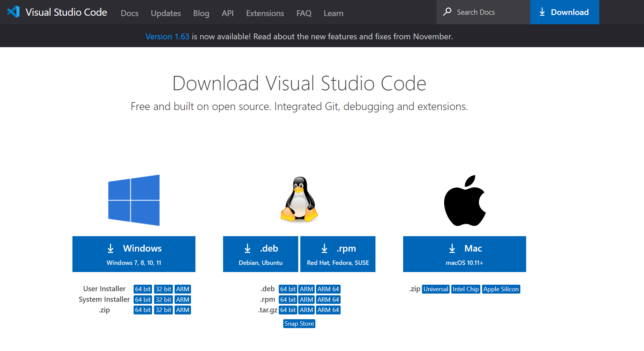Select Windows .zip 32 bit
This screenshot has width=644, height=351.
coord(163,310)
